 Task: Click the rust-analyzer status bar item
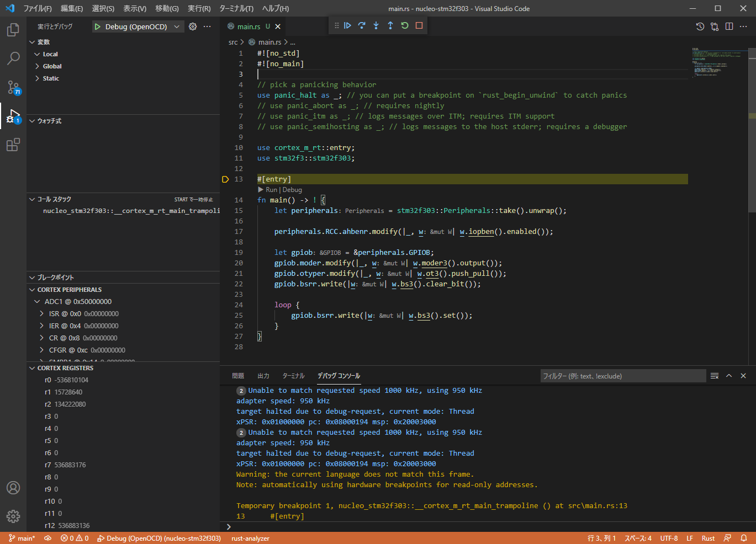(250, 538)
